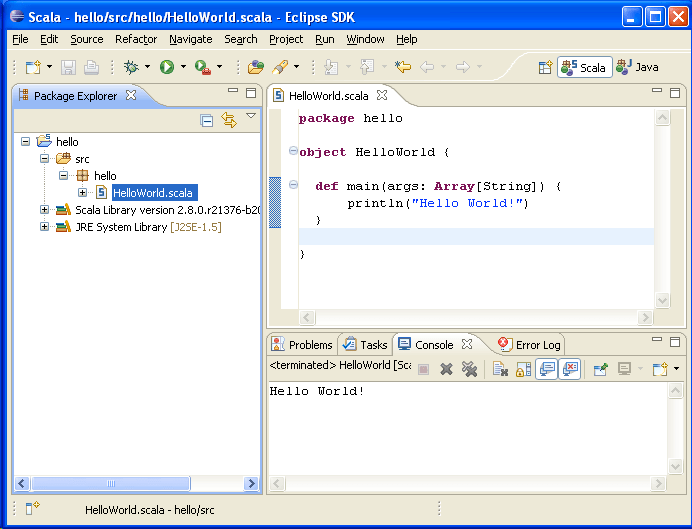Click editor vertical scroll down arrow
Image resolution: width=692 pixels, height=529 pixels.
(662, 301)
